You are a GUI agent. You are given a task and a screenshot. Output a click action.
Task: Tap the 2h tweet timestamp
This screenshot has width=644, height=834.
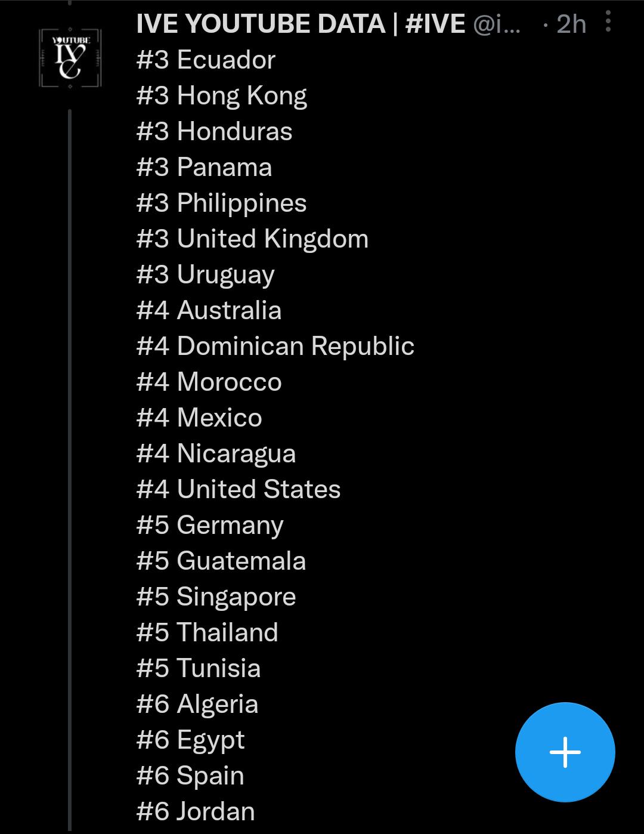click(571, 24)
